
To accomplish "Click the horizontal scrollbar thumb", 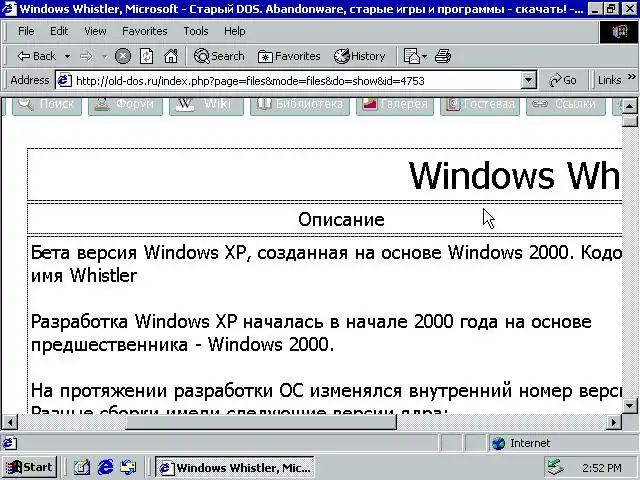I will tap(260, 422).
